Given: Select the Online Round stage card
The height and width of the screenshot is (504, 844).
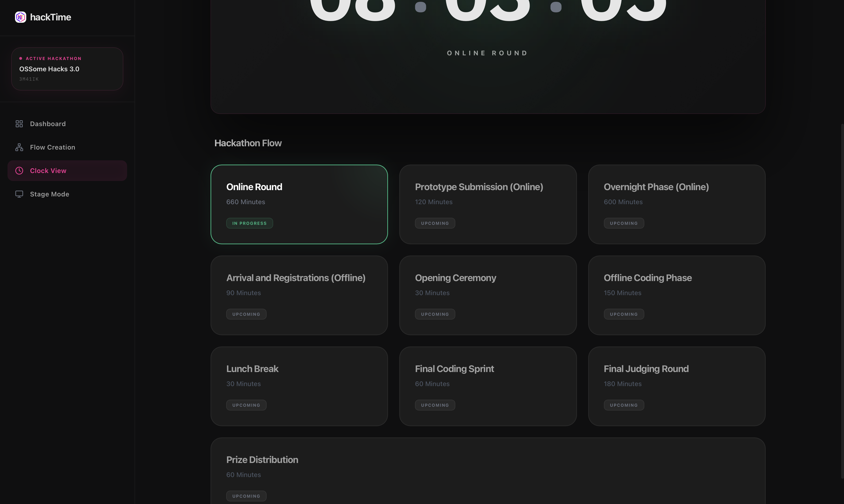Looking at the screenshot, I should (x=299, y=204).
